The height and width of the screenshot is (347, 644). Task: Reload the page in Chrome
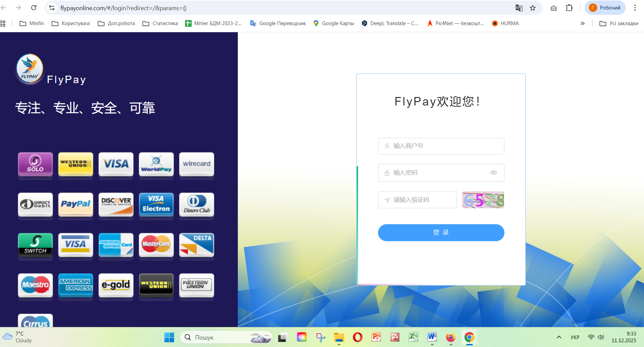34,8
